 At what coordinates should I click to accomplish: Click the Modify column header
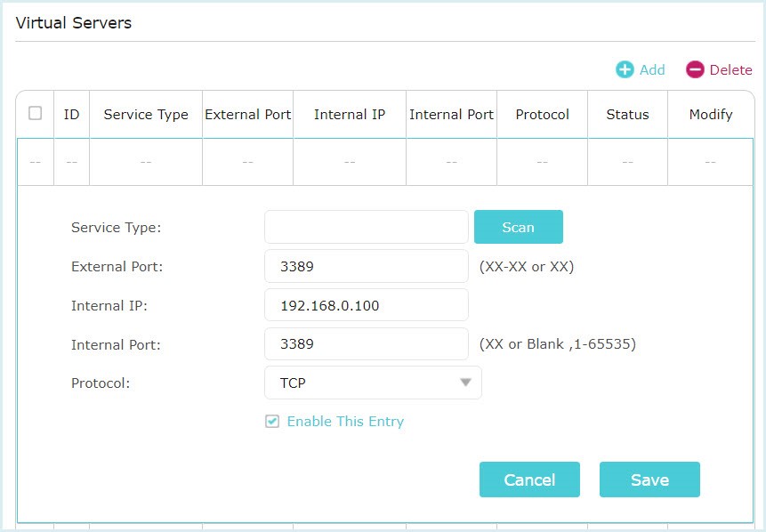coord(709,114)
